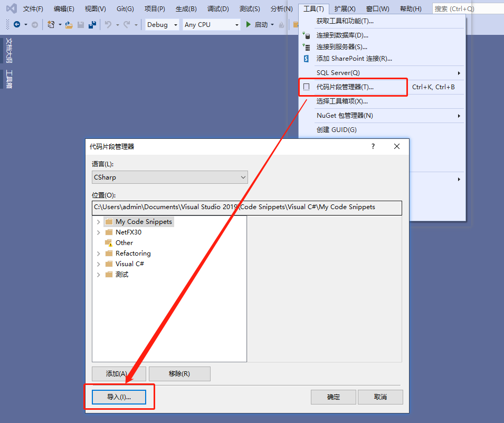Click the navigate backward arrow icon
This screenshot has height=423, width=504.
(x=17, y=24)
